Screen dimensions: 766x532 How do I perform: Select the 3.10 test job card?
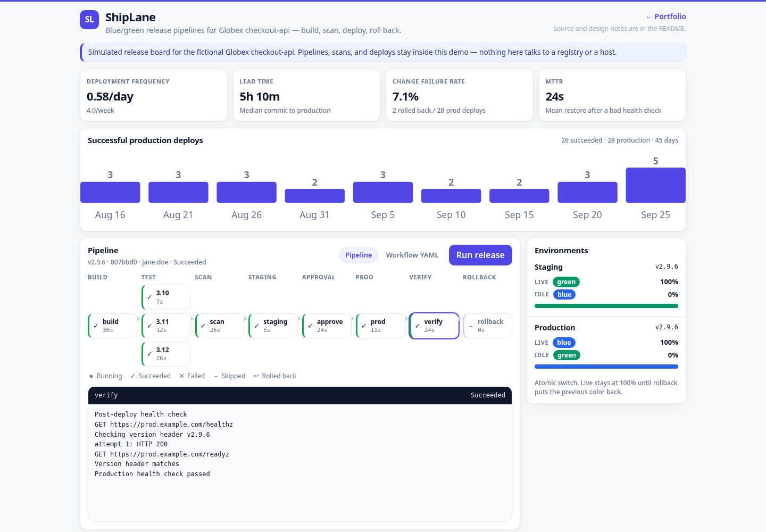[x=166, y=297]
